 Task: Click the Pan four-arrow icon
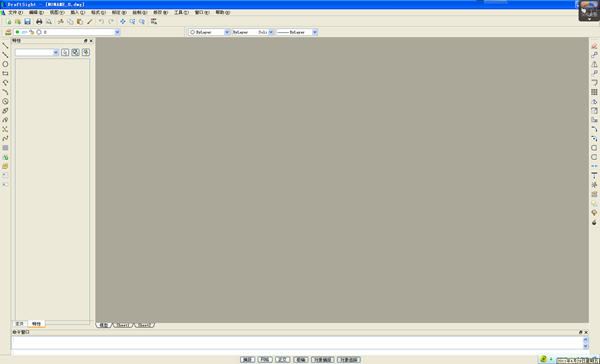pos(123,22)
